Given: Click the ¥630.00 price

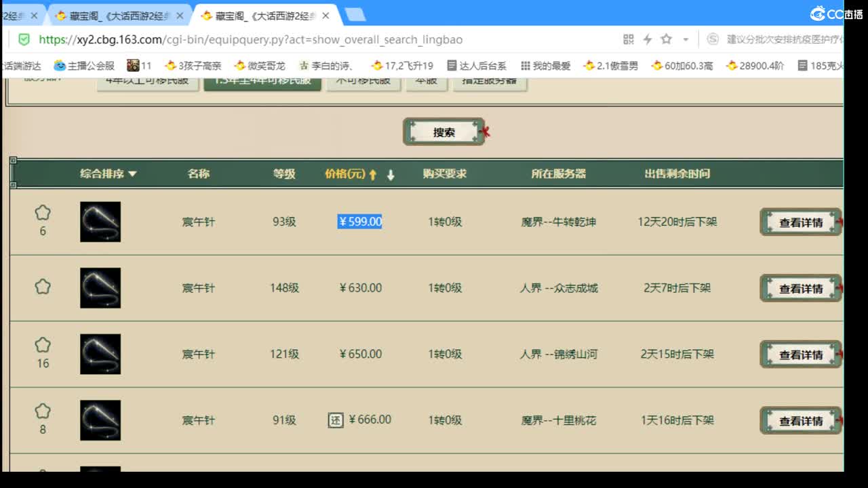Looking at the screenshot, I should pos(360,288).
